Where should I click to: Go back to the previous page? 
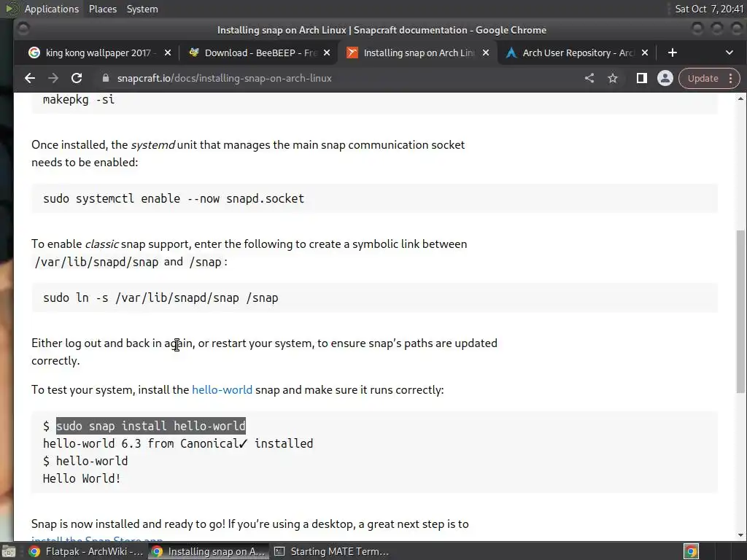pos(29,78)
